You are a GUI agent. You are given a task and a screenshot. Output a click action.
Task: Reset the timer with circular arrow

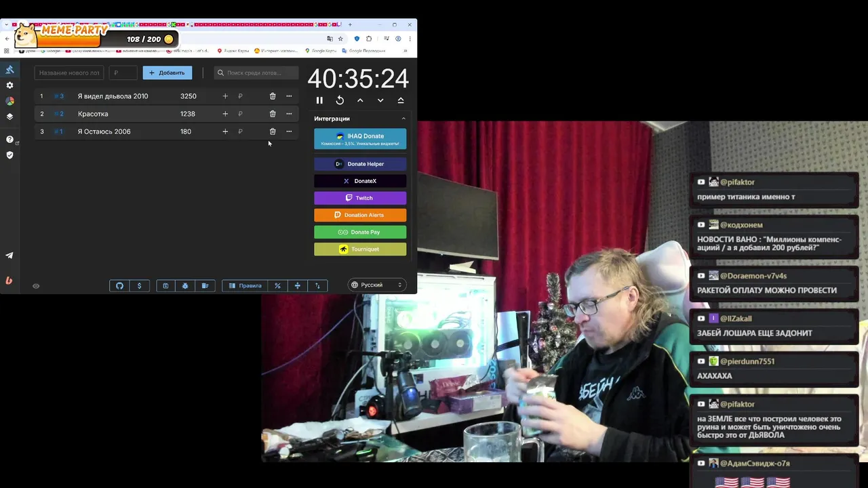pyautogui.click(x=340, y=100)
